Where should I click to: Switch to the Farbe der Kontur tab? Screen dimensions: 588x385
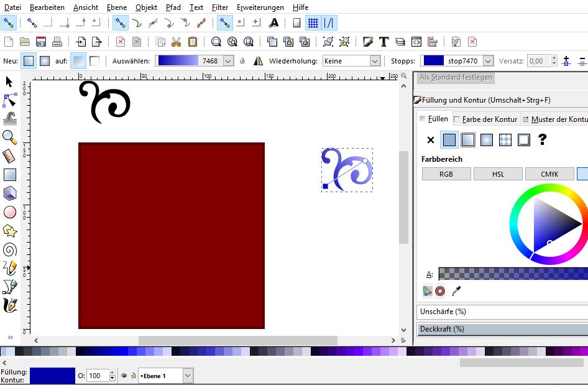tap(485, 119)
